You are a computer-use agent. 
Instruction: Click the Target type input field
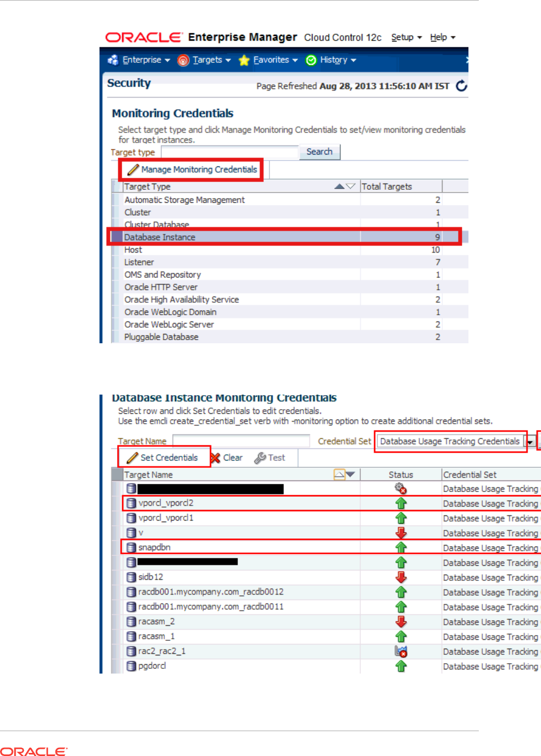coord(230,152)
